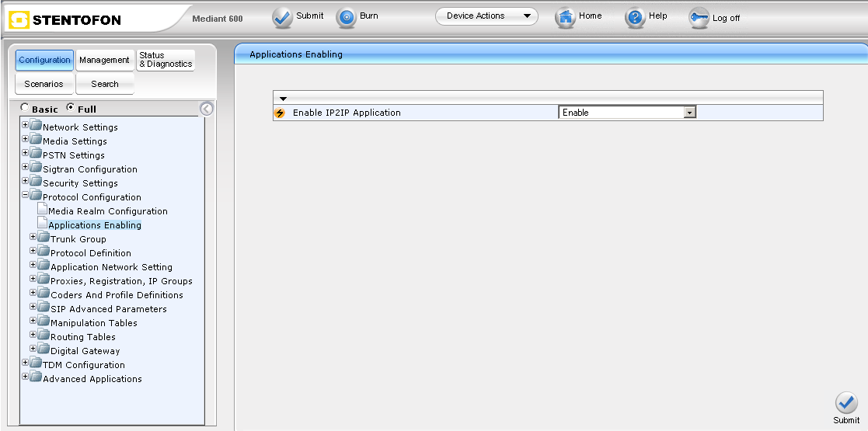
Task: Open the Search tab
Action: click(x=105, y=84)
